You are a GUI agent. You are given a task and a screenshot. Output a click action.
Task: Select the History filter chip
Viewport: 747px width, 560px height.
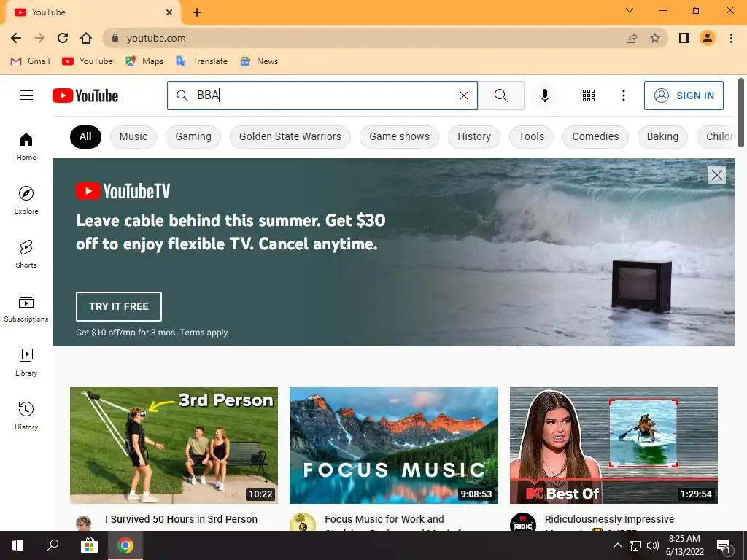pos(474,136)
